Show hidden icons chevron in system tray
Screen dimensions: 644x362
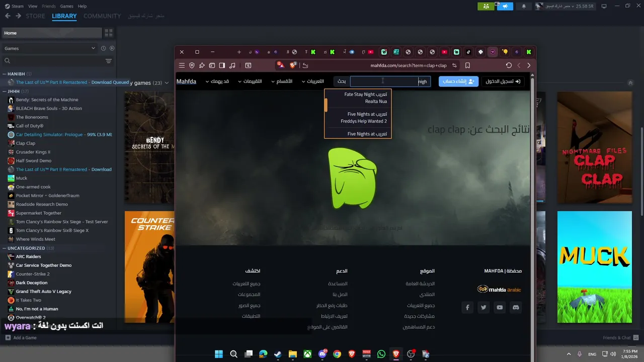coord(569,354)
